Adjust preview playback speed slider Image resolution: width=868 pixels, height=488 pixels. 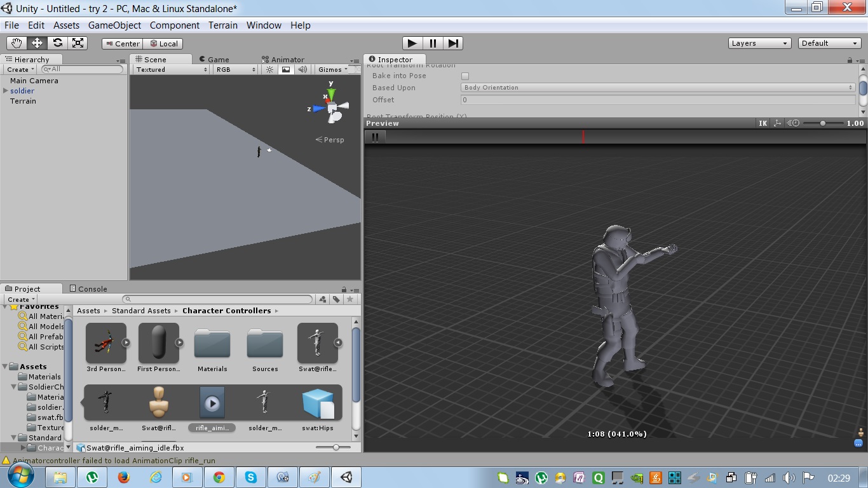tap(823, 123)
